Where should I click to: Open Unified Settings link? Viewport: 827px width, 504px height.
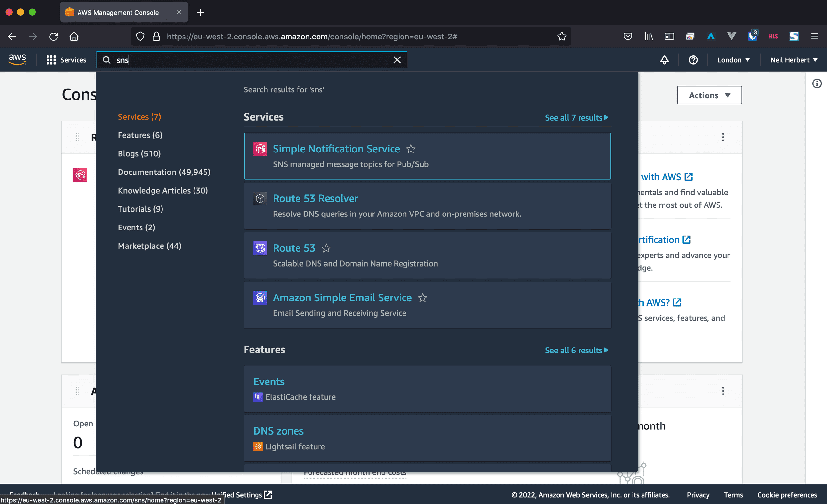241,495
